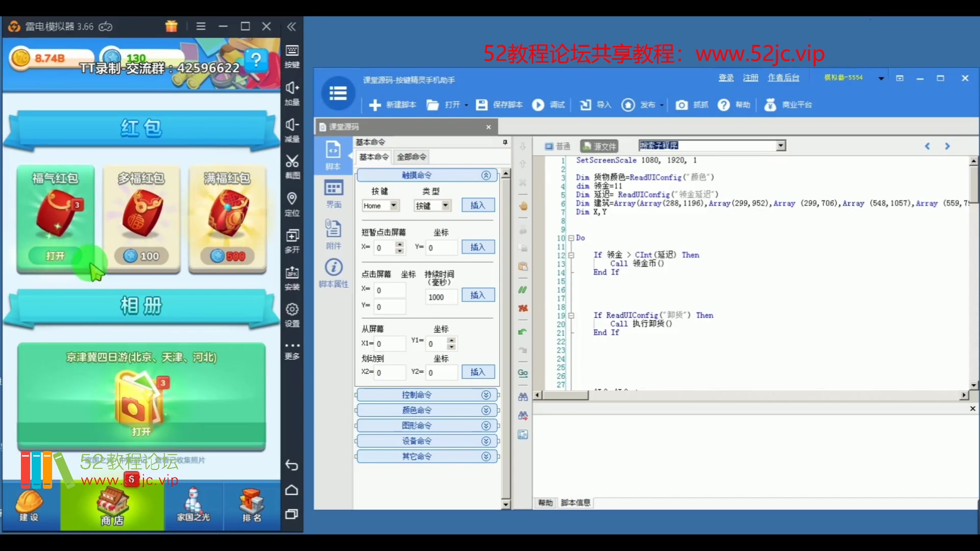This screenshot has height=551, width=980.
Task: Click the Go jump-to-line icon
Action: pos(523,373)
